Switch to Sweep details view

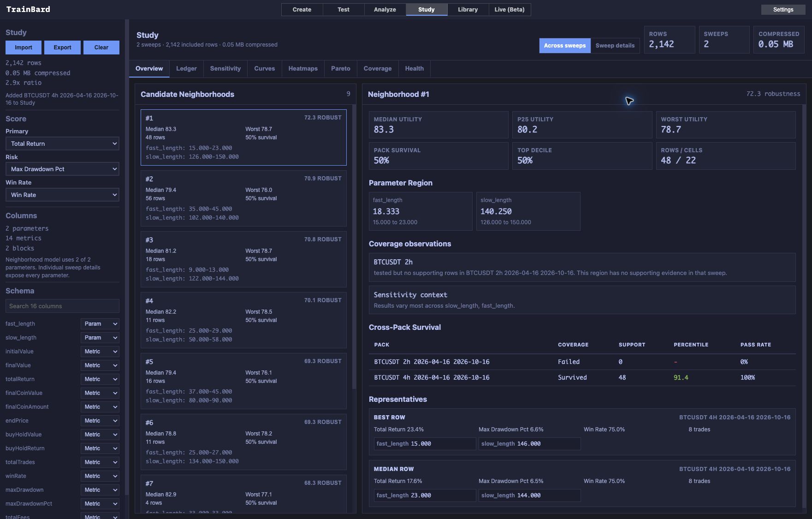(615, 46)
